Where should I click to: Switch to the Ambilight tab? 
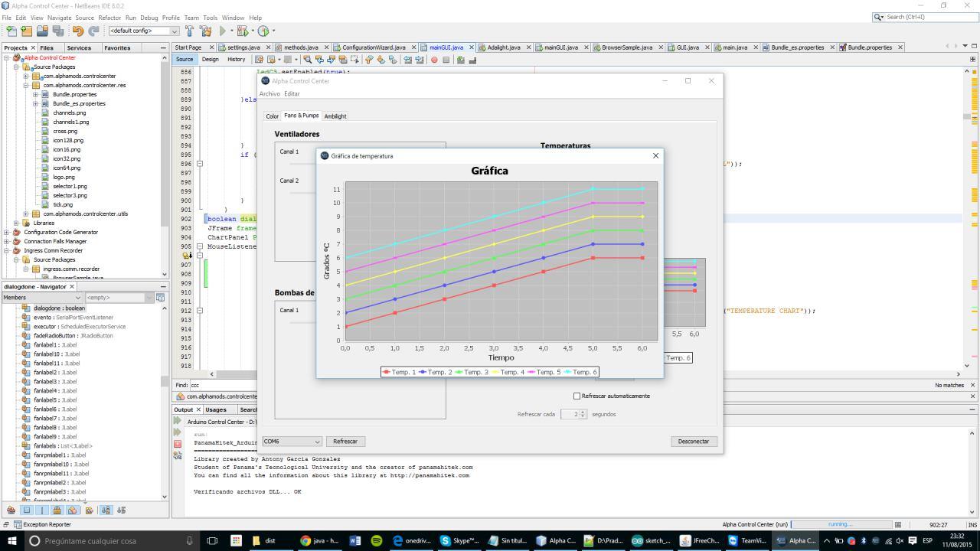click(x=335, y=116)
